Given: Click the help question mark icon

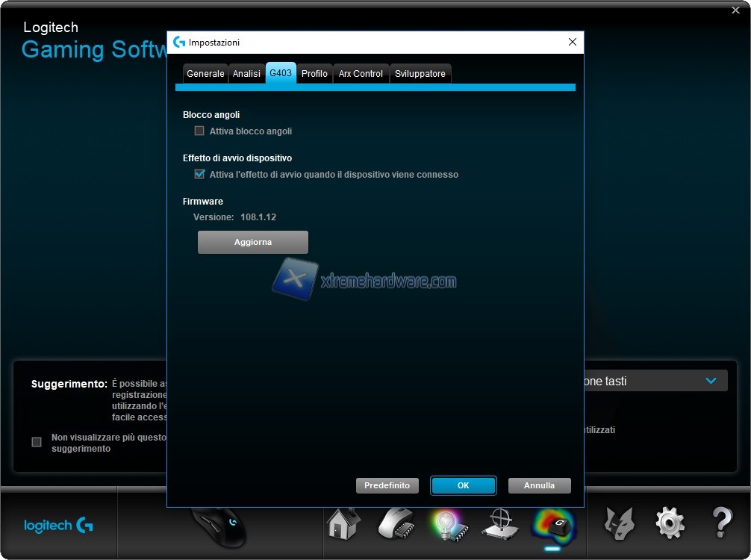Looking at the screenshot, I should (x=721, y=523).
